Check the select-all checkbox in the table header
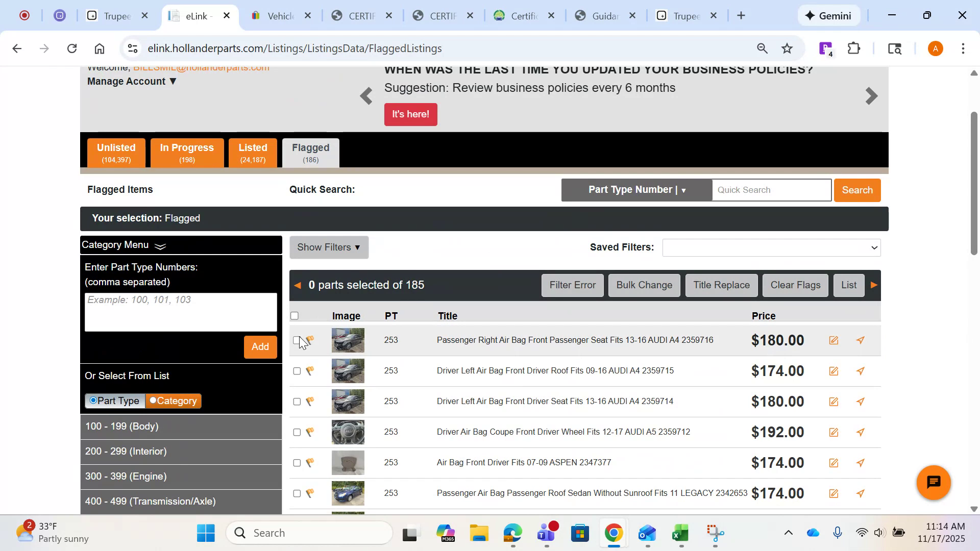The image size is (980, 551). click(295, 315)
